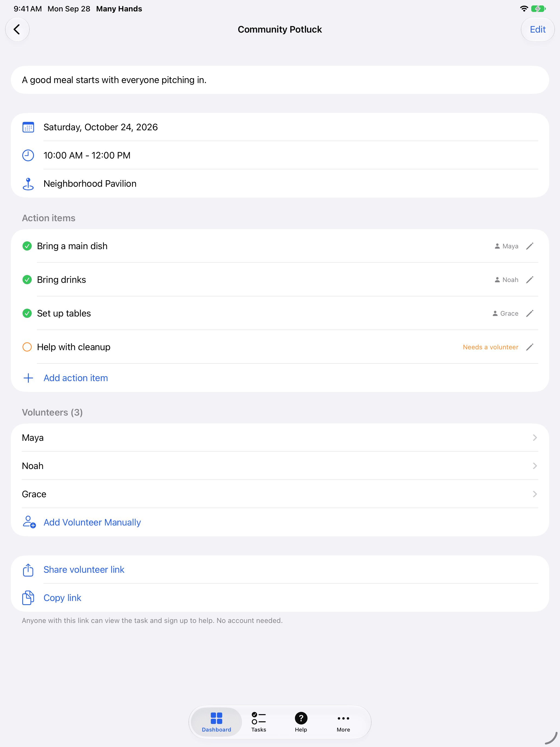Click the share icon
Viewport: 560px width, 747px height.
28,570
